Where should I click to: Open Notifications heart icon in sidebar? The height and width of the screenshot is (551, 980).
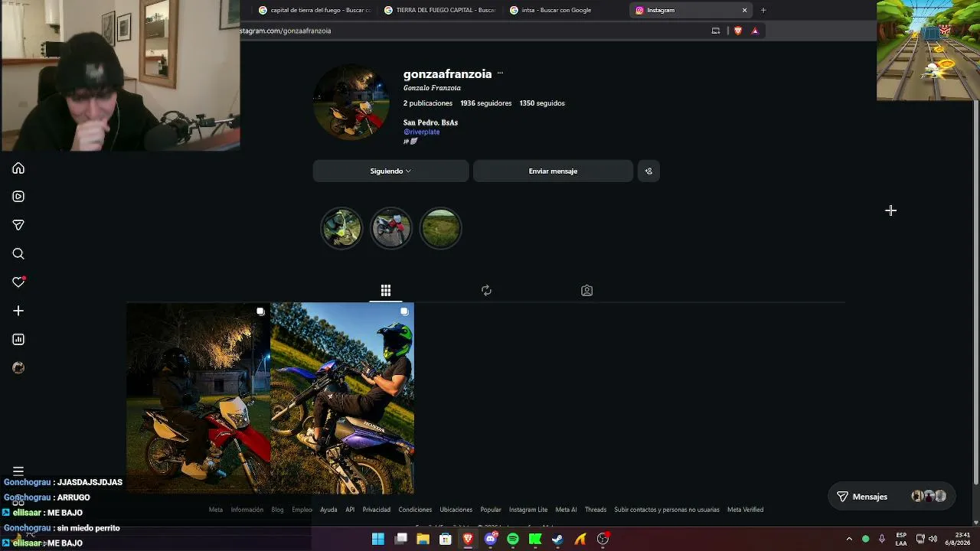click(18, 282)
